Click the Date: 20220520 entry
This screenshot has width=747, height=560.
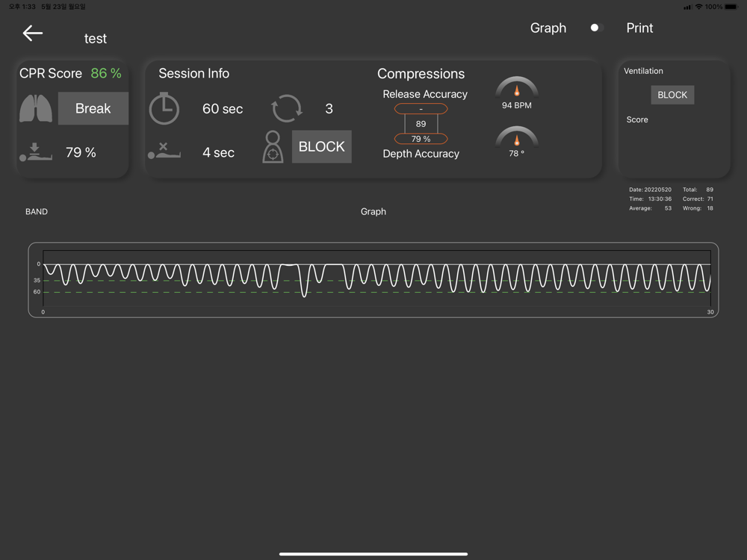(650, 190)
